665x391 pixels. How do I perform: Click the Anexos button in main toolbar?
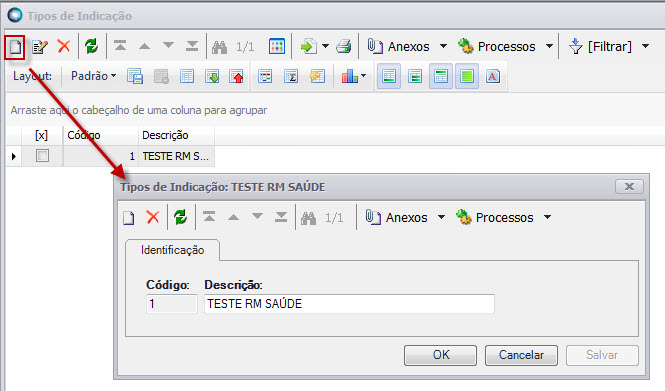click(398, 46)
